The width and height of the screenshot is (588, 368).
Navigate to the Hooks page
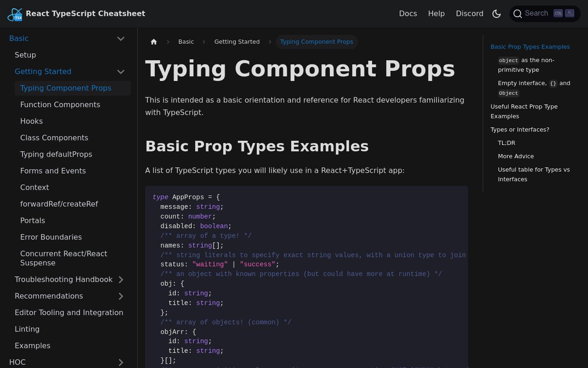point(31,121)
